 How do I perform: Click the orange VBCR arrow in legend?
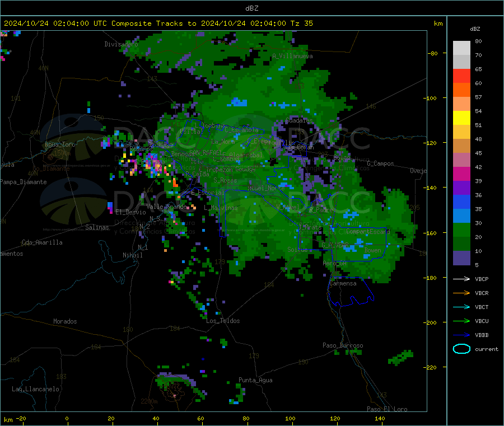pos(461,293)
